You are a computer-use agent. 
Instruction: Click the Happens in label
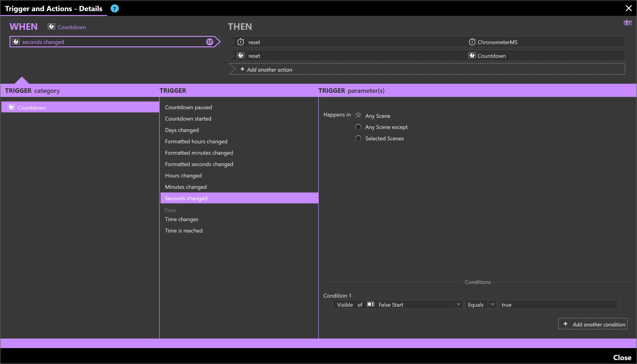pyautogui.click(x=337, y=114)
